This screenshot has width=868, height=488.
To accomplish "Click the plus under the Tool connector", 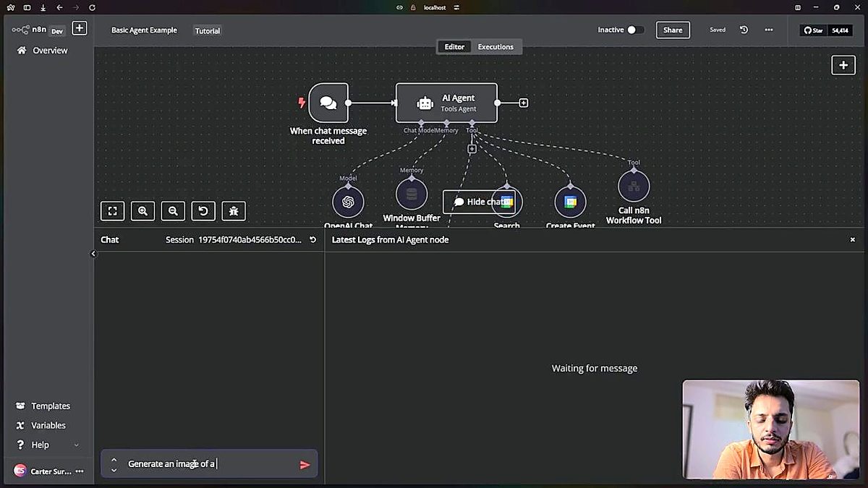I will [x=472, y=149].
